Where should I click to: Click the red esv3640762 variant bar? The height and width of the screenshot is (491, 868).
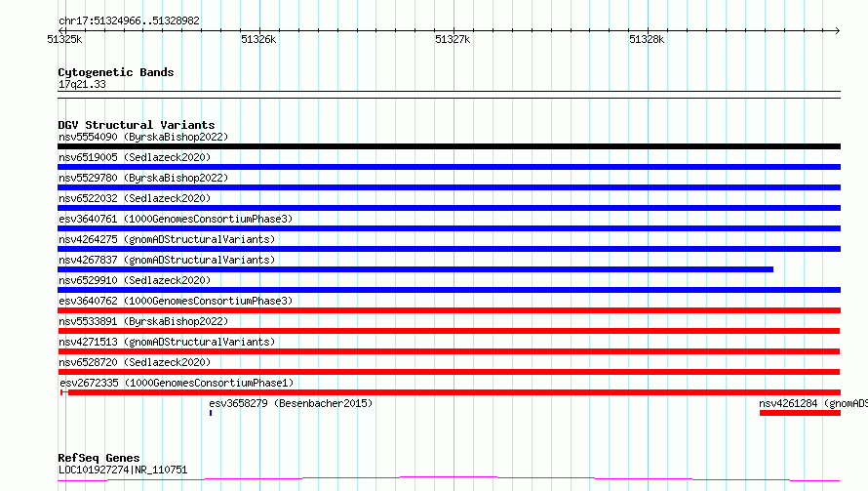point(449,310)
